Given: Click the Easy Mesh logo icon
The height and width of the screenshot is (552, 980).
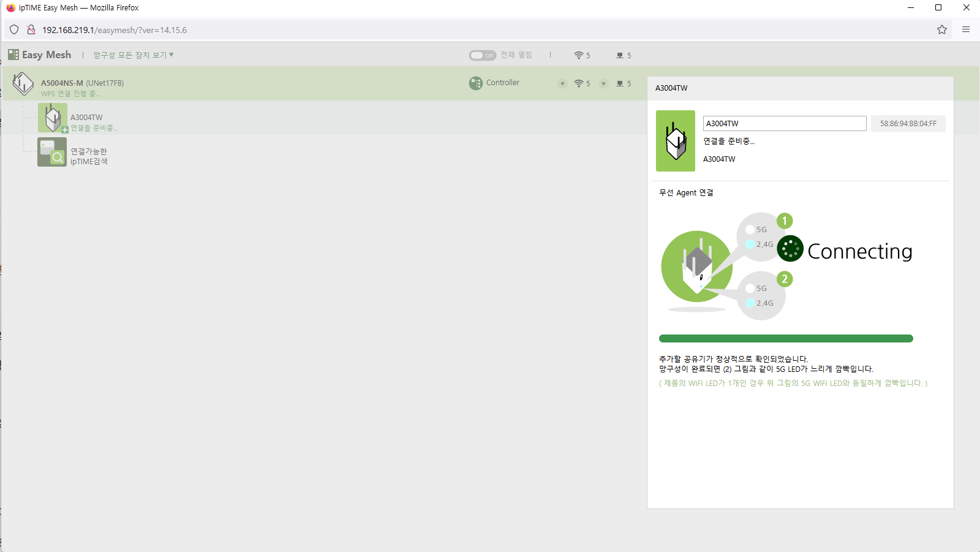Looking at the screenshot, I should point(13,55).
